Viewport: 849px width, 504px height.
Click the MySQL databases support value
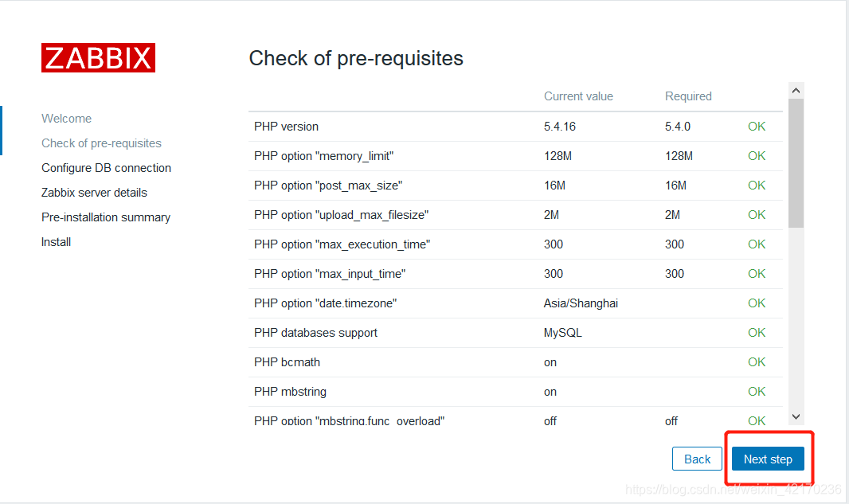562,333
